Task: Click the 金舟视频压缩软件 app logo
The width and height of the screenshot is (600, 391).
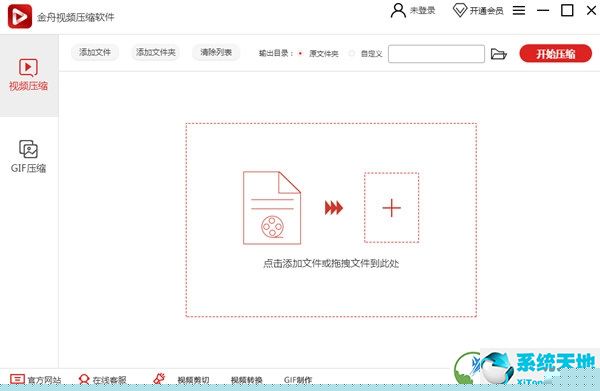Action: point(20,16)
